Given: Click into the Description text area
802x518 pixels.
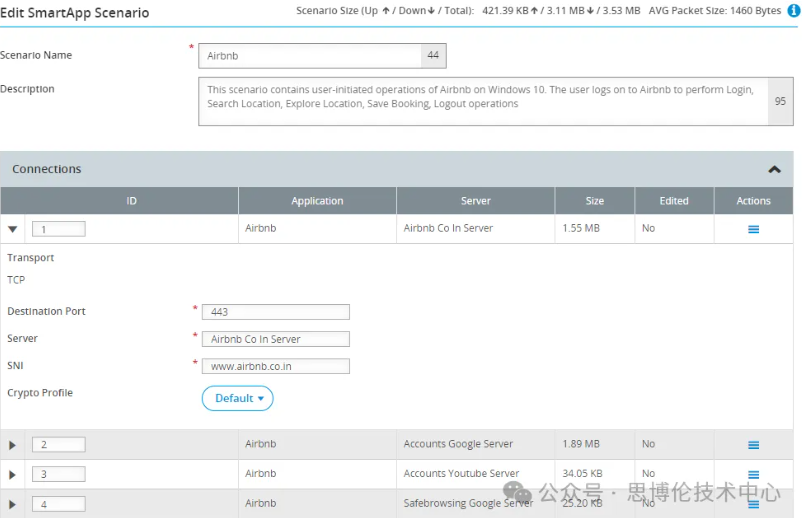Looking at the screenshot, I should point(482,102).
